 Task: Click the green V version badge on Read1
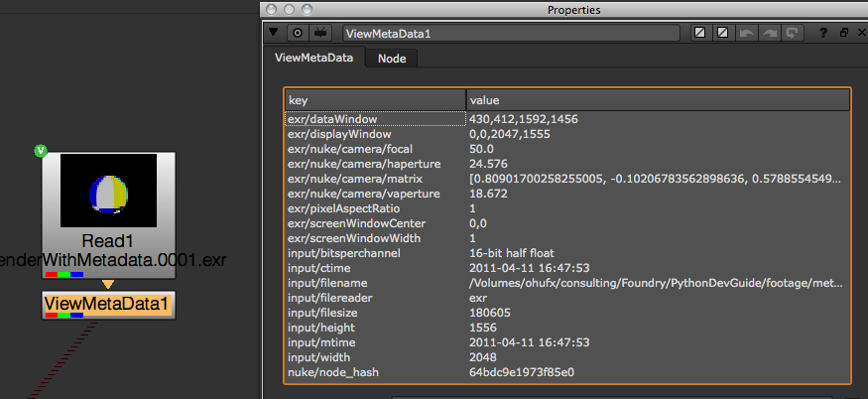coord(41,151)
